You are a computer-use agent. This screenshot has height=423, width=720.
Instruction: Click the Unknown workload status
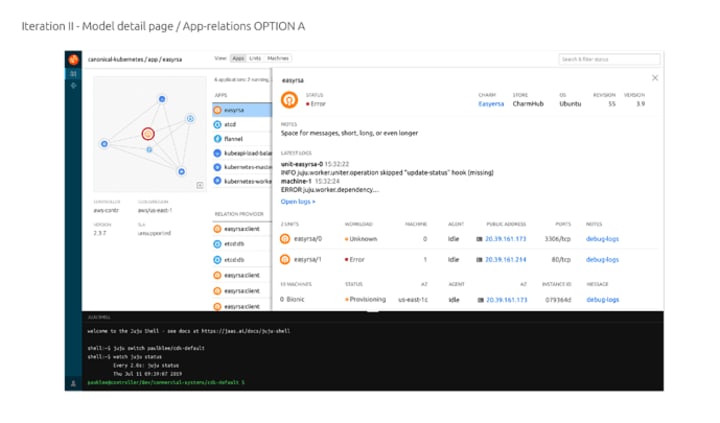coord(361,239)
